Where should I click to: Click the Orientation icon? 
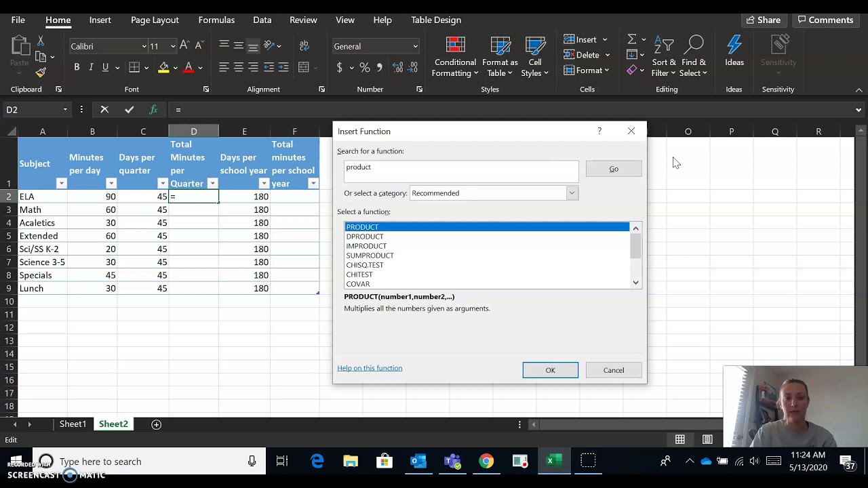269,46
